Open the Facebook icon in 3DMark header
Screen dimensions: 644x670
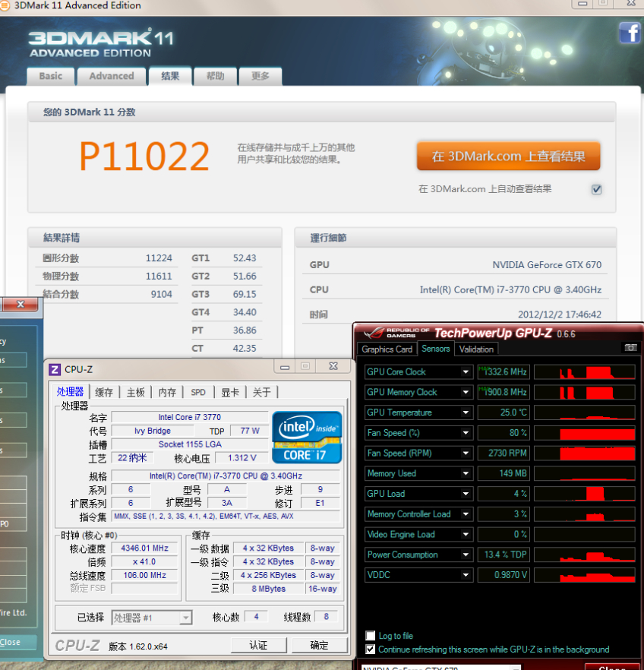click(x=630, y=33)
